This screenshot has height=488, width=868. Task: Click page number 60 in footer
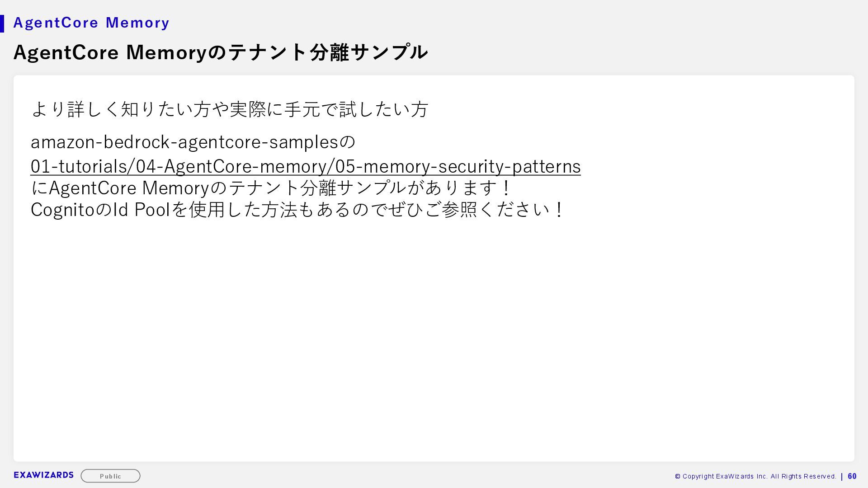pyautogui.click(x=852, y=476)
